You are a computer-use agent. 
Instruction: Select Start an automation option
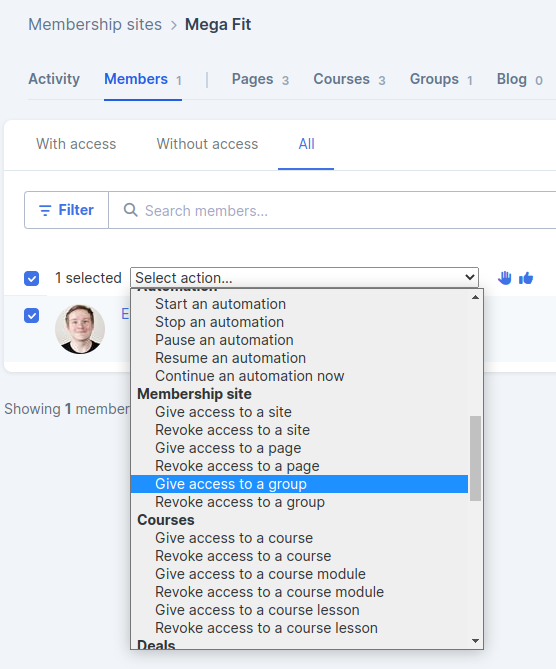[x=220, y=304]
